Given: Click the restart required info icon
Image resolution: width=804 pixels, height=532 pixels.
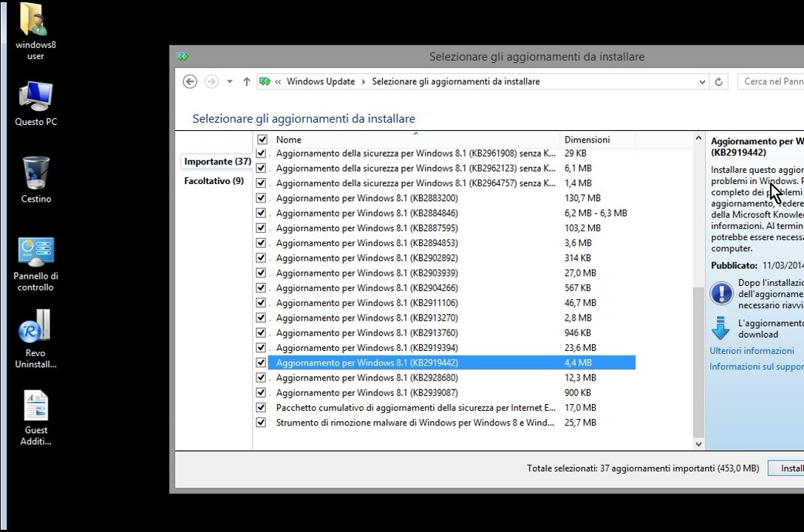Looking at the screenshot, I should click(721, 293).
